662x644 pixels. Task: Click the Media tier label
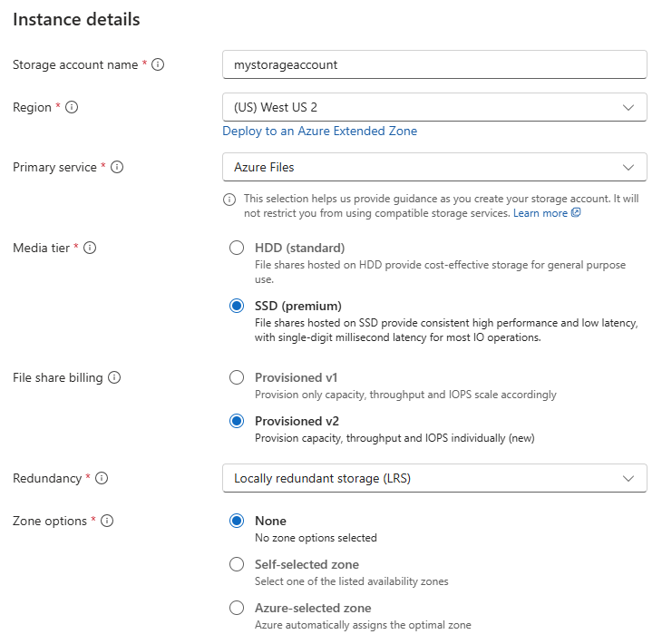tap(41, 248)
